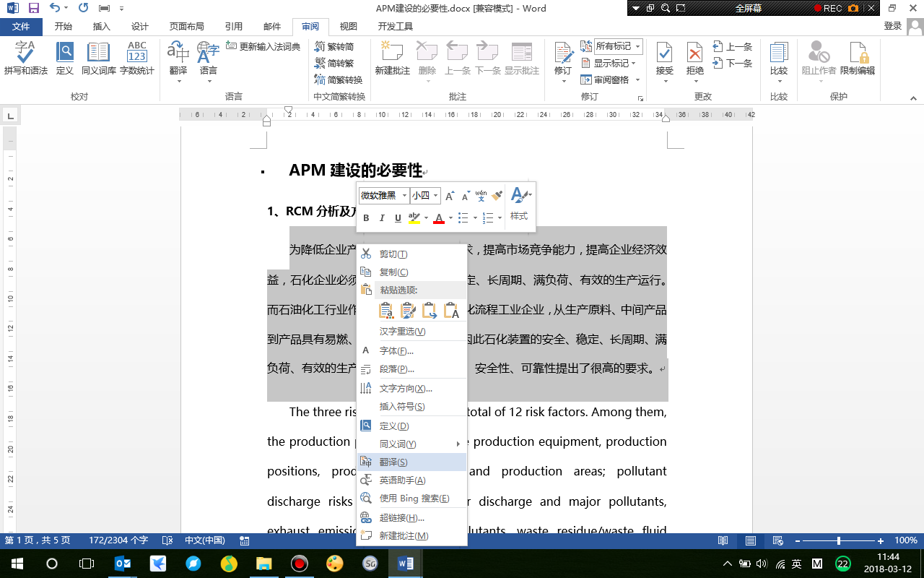The image size is (924, 578).
Task: Open the File (文件) tab
Action: (x=21, y=27)
